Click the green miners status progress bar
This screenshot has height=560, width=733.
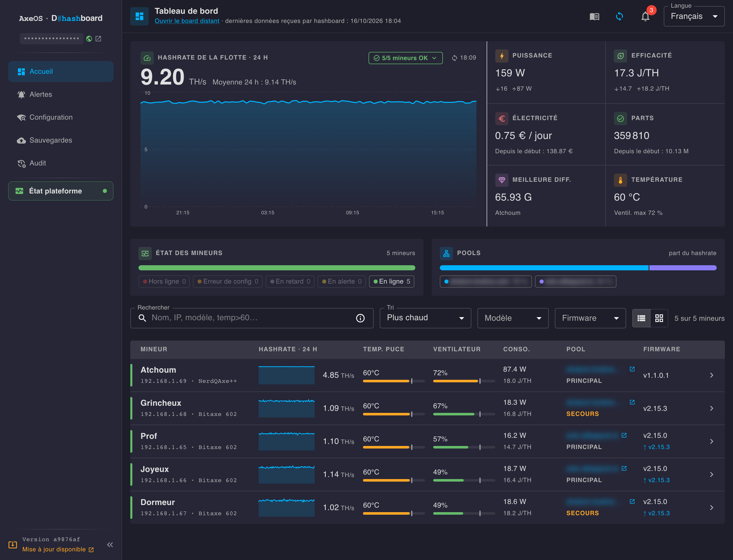point(277,268)
